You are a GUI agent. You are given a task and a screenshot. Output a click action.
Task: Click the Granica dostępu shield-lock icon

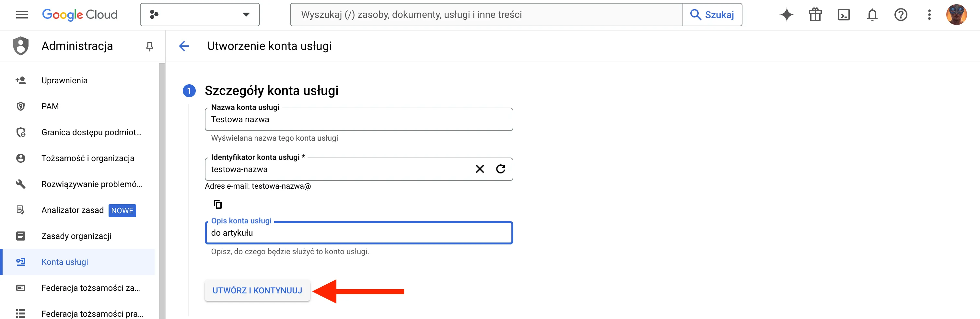[x=21, y=132]
